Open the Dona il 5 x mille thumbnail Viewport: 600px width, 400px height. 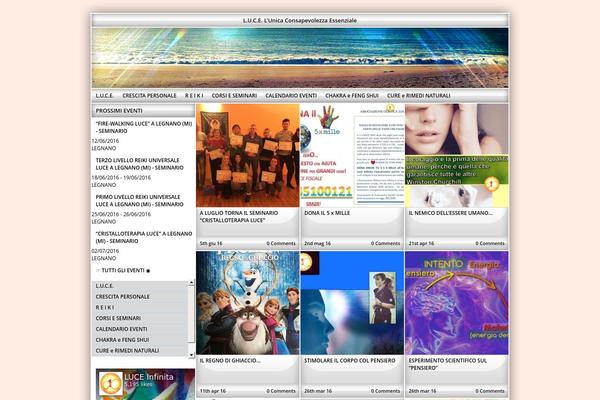(x=352, y=155)
